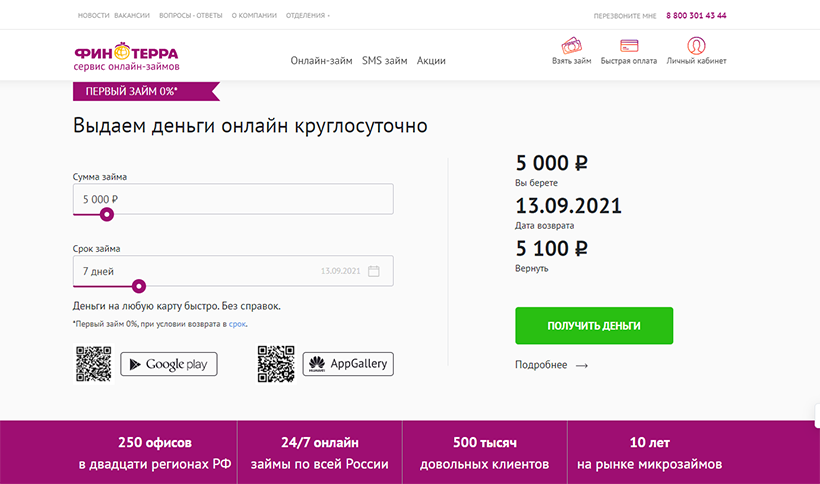Open the Взять займ money icon
Screen dimensions: 820x484
572,45
